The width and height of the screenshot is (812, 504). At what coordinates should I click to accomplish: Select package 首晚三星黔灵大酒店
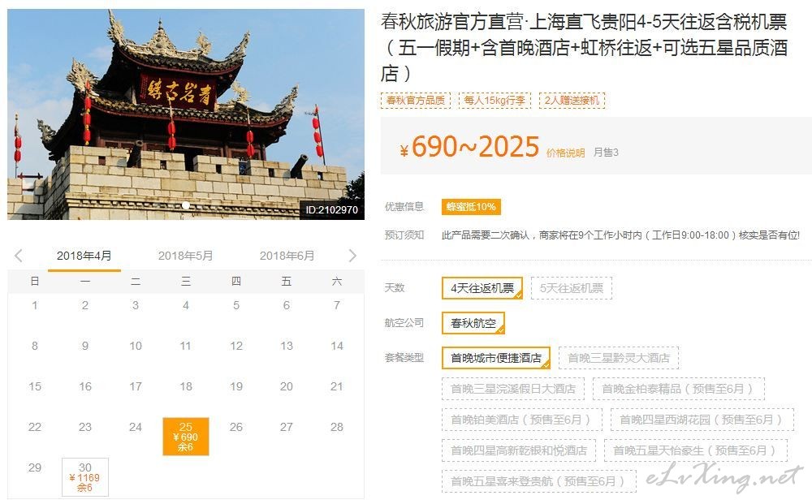pos(618,358)
